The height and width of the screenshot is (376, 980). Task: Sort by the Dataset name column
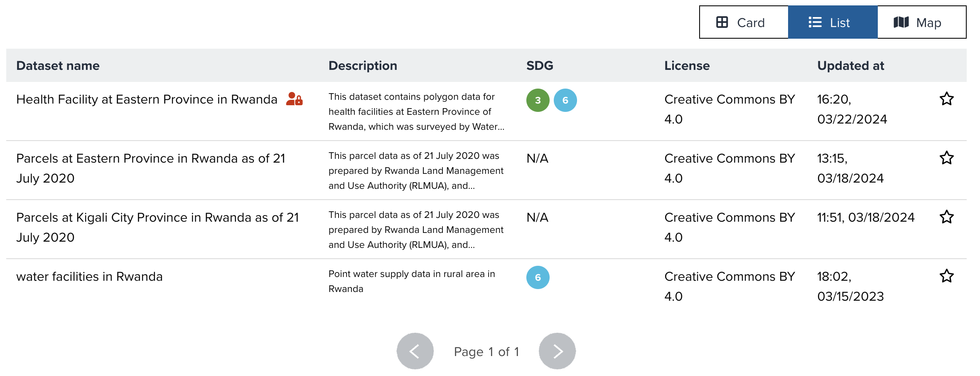58,65
